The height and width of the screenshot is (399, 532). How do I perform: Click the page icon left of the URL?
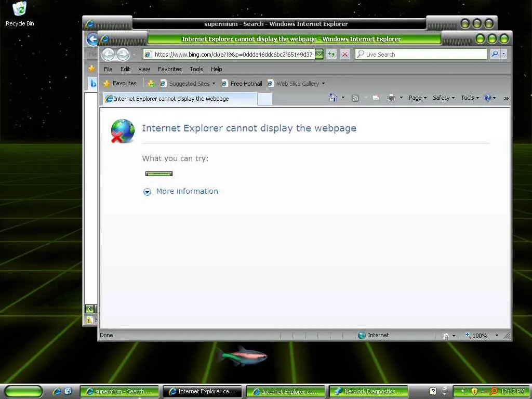point(148,54)
